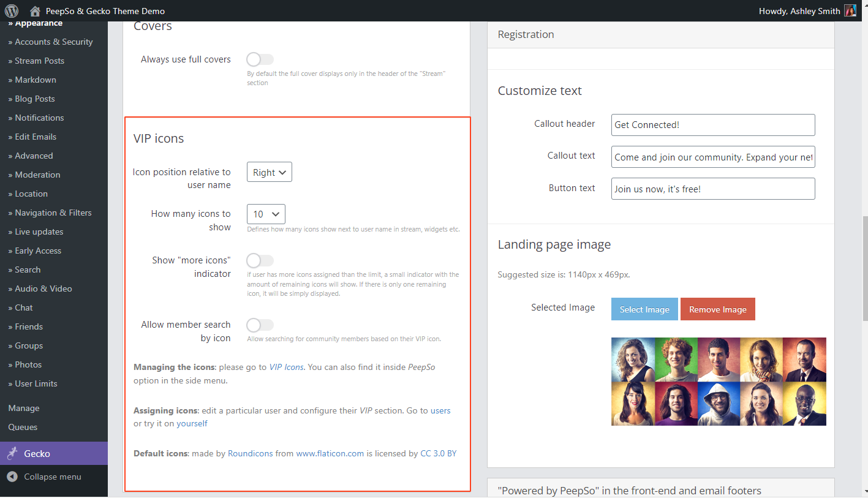Open the Roundicons link
The image size is (868, 498).
click(x=251, y=453)
